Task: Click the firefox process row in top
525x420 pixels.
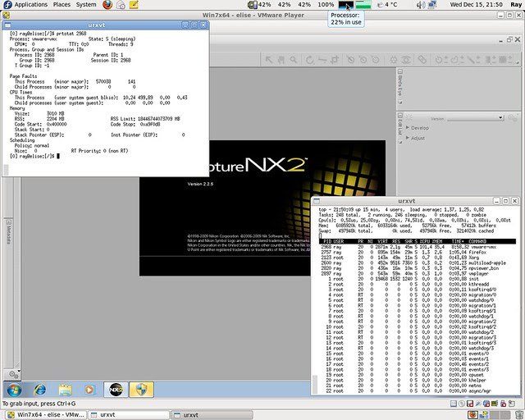Action: pyautogui.click(x=418, y=252)
